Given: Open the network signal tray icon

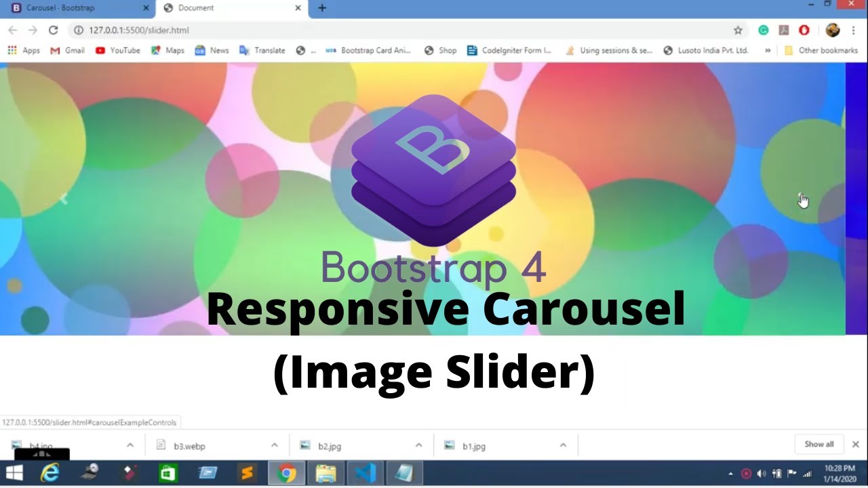Looking at the screenshot, I should click(807, 473).
